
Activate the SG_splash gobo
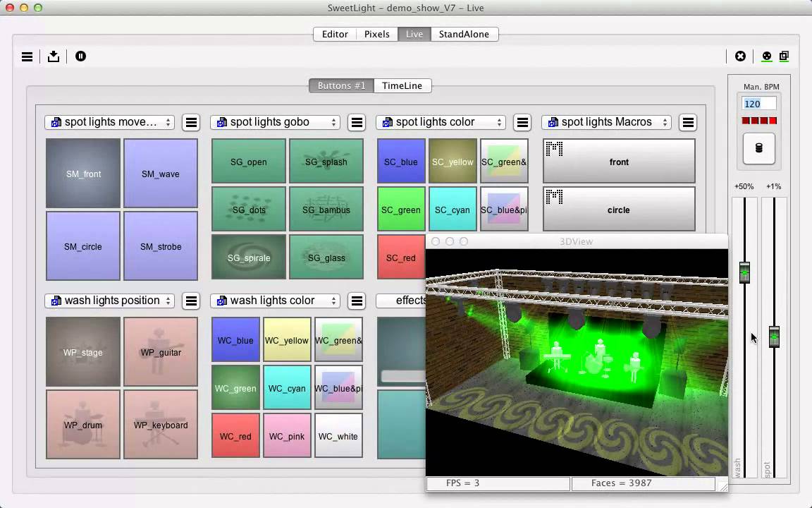[x=326, y=161]
